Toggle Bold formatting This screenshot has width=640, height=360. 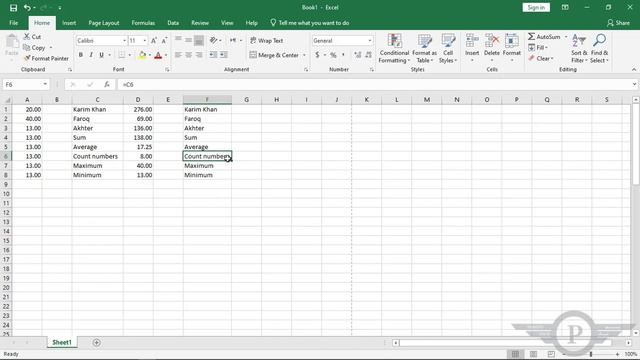point(81,55)
